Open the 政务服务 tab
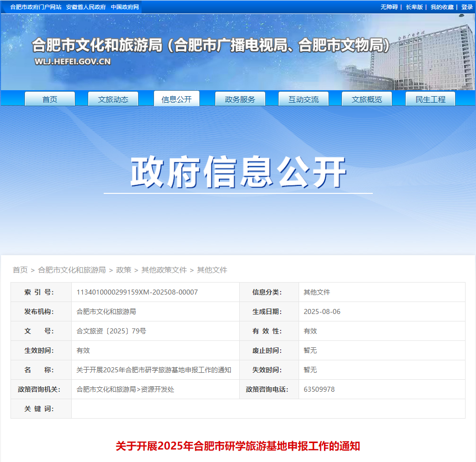 point(240,99)
